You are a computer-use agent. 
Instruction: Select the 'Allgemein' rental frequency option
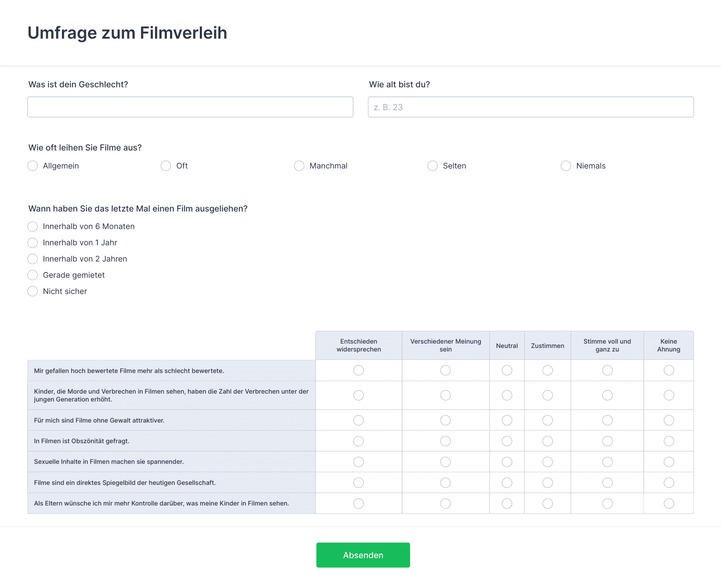(x=32, y=166)
